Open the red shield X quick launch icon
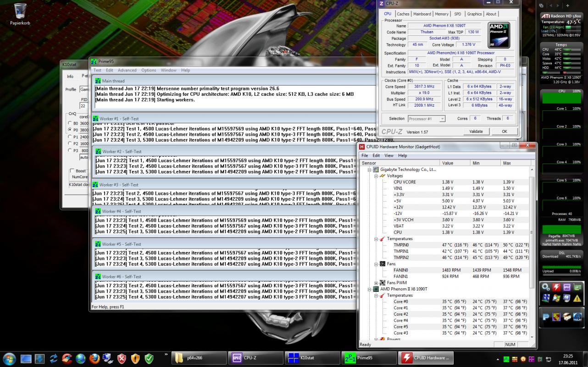This screenshot has height=367, width=588. pyautogui.click(x=122, y=358)
